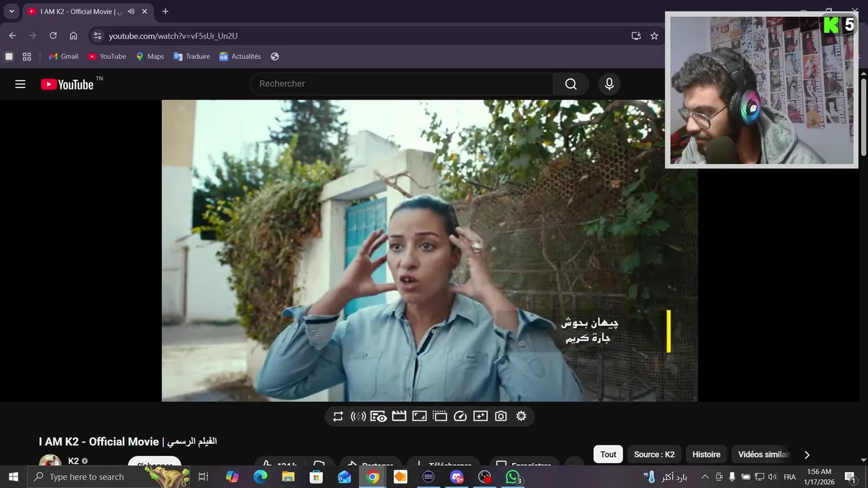Bookmark this page with star icon
Image resolution: width=868 pixels, height=488 pixels.
[x=654, y=36]
